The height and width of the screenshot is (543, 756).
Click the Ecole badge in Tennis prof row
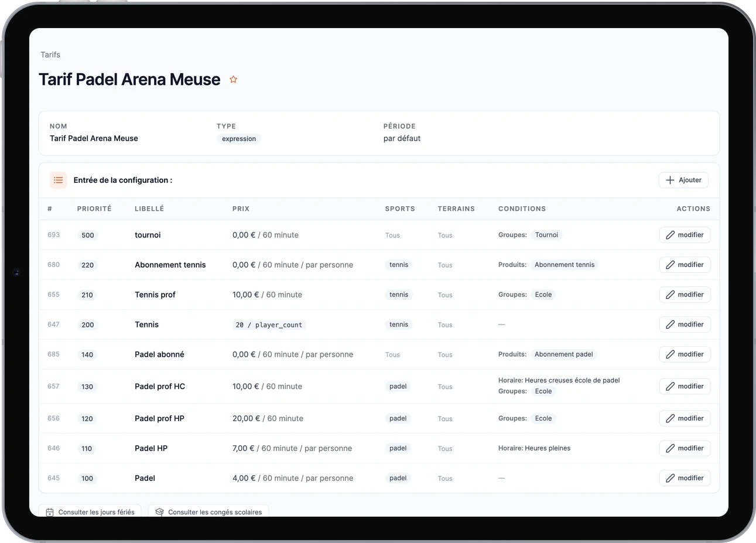[543, 295]
